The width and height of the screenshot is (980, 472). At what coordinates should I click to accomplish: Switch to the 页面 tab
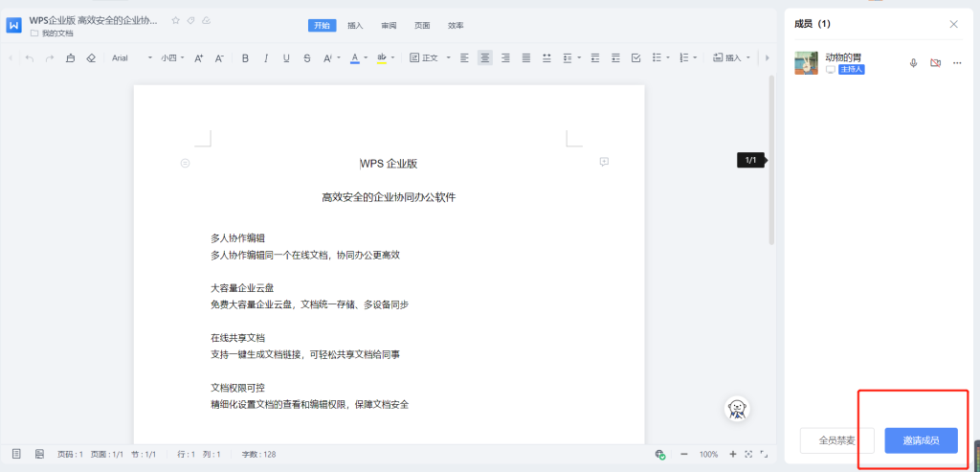tap(422, 26)
